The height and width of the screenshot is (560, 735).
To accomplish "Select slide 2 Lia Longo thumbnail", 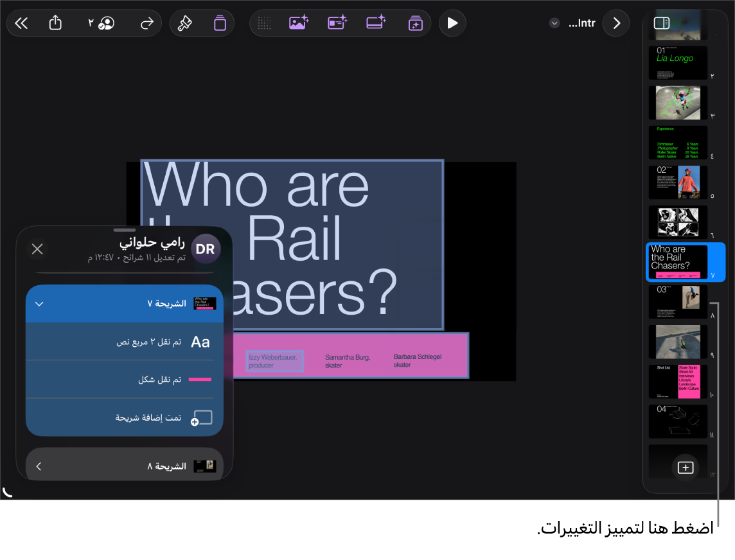I will (677, 63).
